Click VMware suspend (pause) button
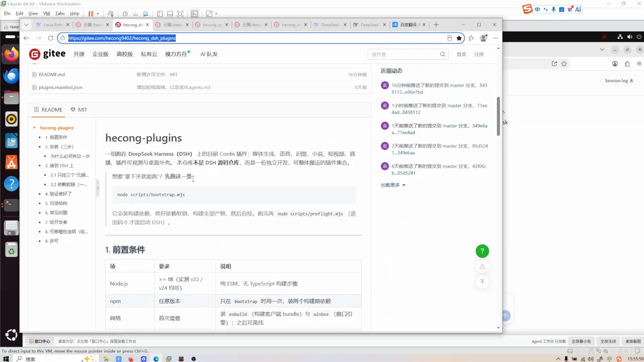The height and width of the screenshot is (362, 644). [91, 14]
